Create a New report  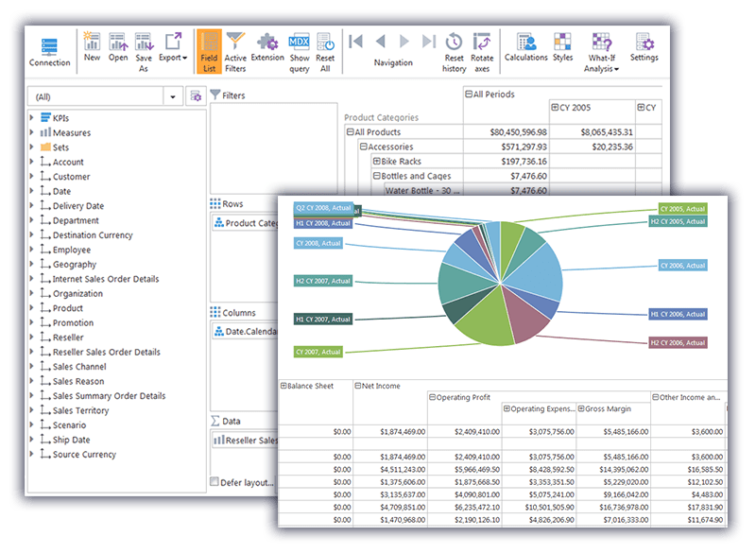(x=92, y=46)
